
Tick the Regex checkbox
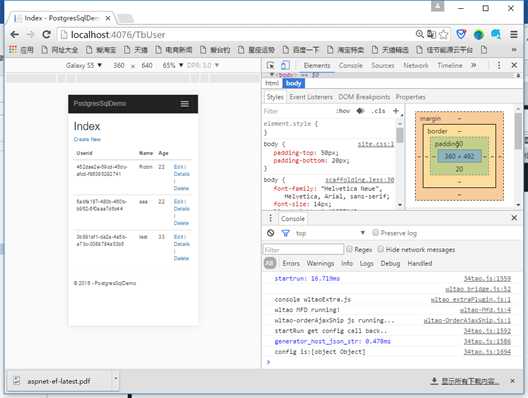point(350,249)
